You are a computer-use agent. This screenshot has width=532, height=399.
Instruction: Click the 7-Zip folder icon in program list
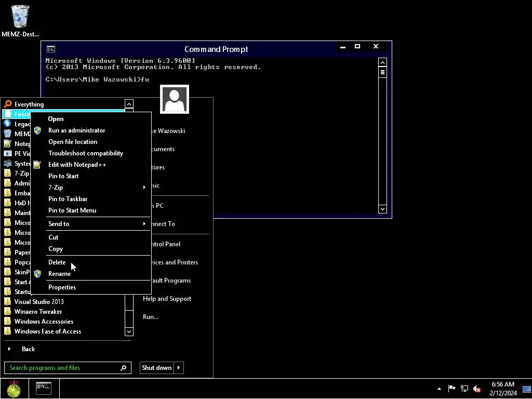pyautogui.click(x=7, y=174)
